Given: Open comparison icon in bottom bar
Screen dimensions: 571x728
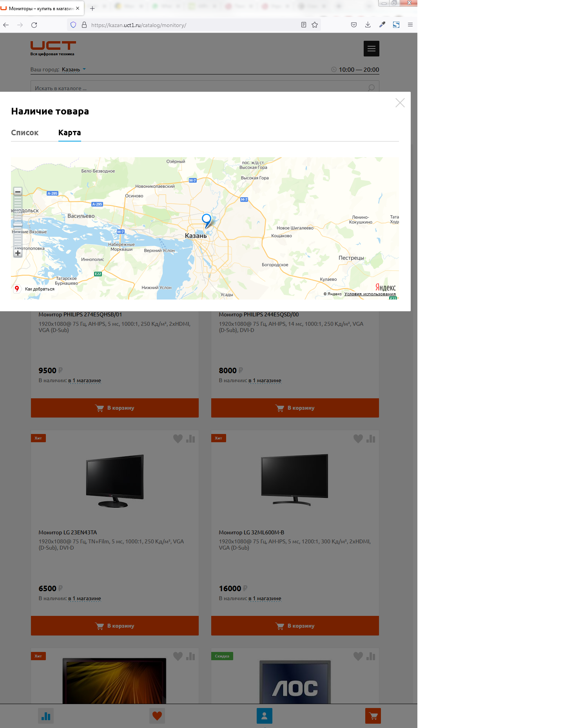Looking at the screenshot, I should [46, 716].
